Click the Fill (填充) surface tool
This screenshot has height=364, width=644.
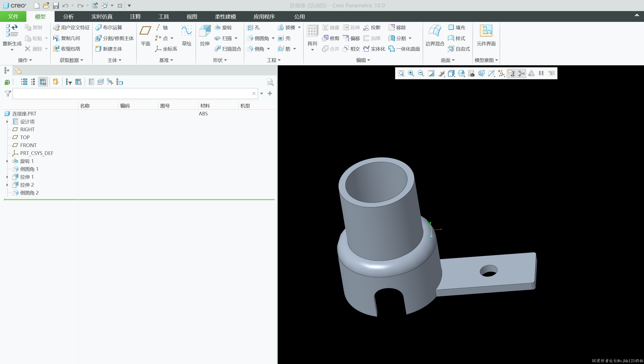(457, 27)
